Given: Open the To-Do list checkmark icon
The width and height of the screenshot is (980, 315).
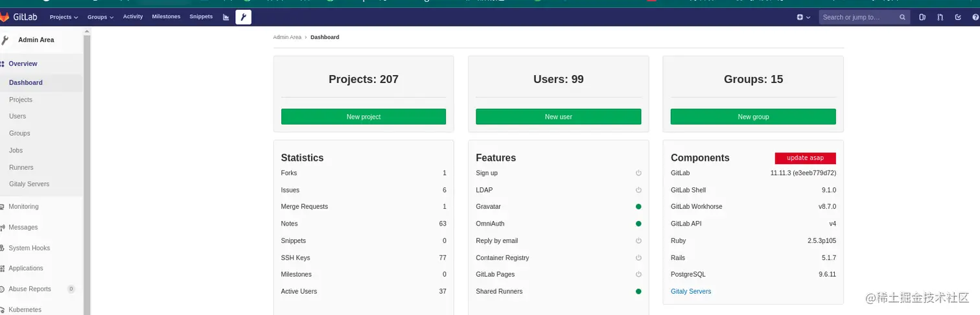Looking at the screenshot, I should click(958, 17).
